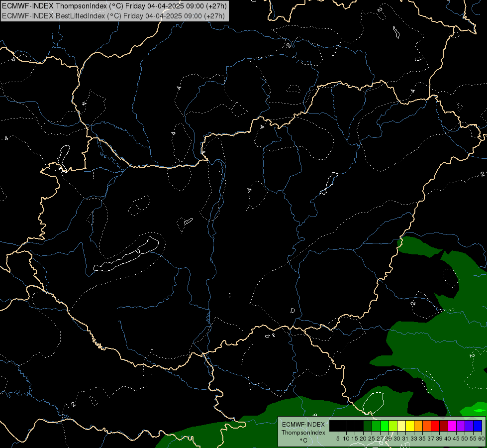
Task: Click legend tick value 37
Action: (431, 439)
